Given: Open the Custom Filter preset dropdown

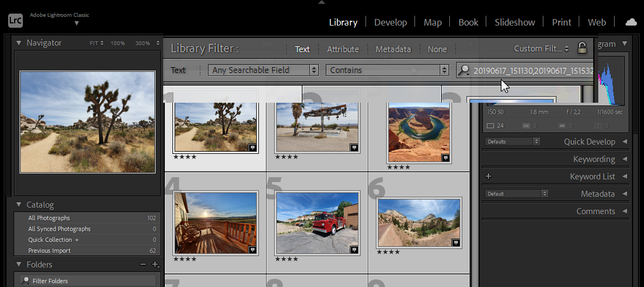Looking at the screenshot, I should (x=541, y=48).
